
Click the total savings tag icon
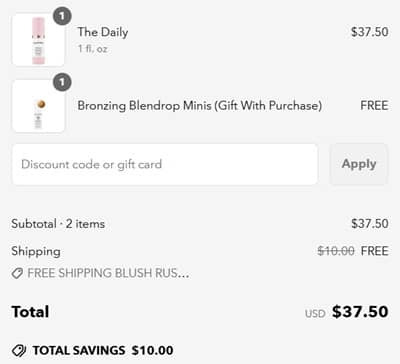tap(19, 350)
